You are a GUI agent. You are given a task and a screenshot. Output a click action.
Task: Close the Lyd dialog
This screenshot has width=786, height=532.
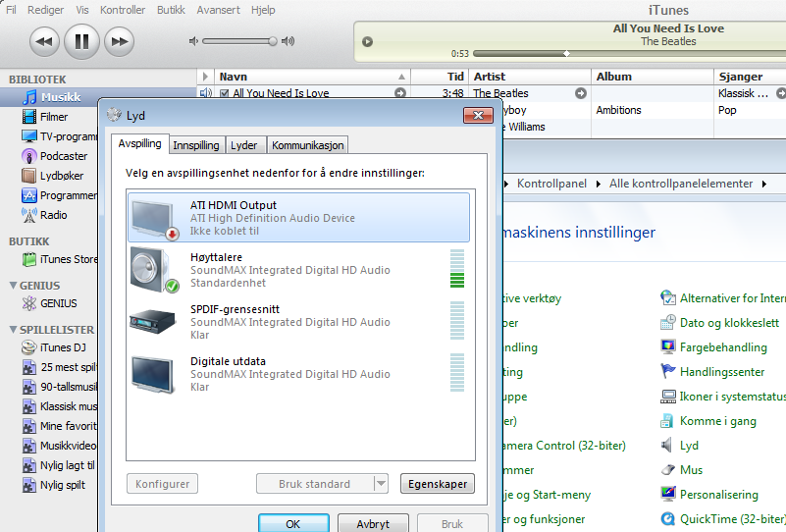478,115
